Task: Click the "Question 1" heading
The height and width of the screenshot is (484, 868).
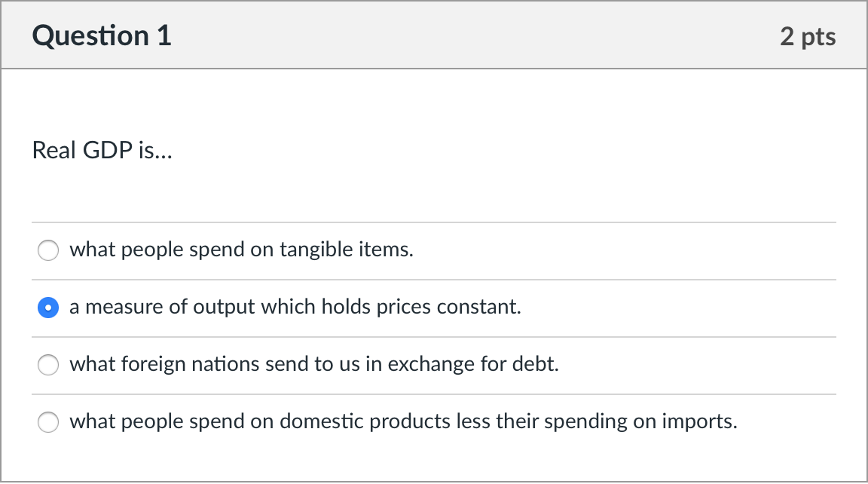Action: [x=102, y=36]
